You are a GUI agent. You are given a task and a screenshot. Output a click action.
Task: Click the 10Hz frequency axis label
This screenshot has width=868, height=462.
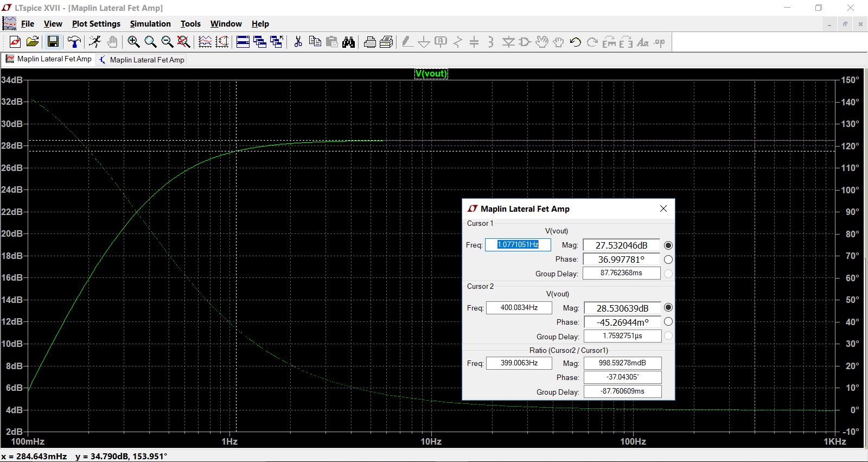431,441
